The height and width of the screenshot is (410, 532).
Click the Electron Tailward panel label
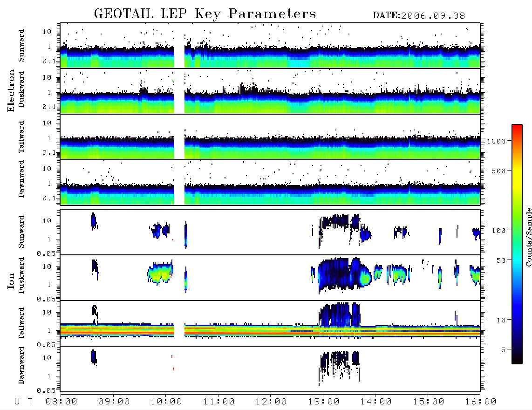pos(21,137)
